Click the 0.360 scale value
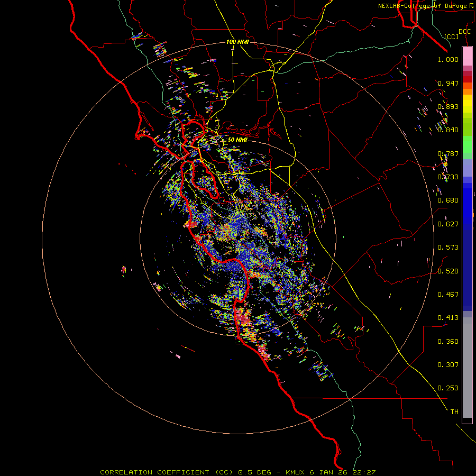Viewport: 476px width, 476px height. point(448,342)
